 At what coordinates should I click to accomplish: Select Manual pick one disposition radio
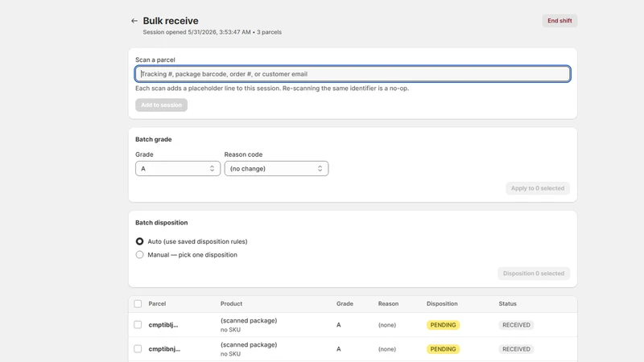click(139, 255)
